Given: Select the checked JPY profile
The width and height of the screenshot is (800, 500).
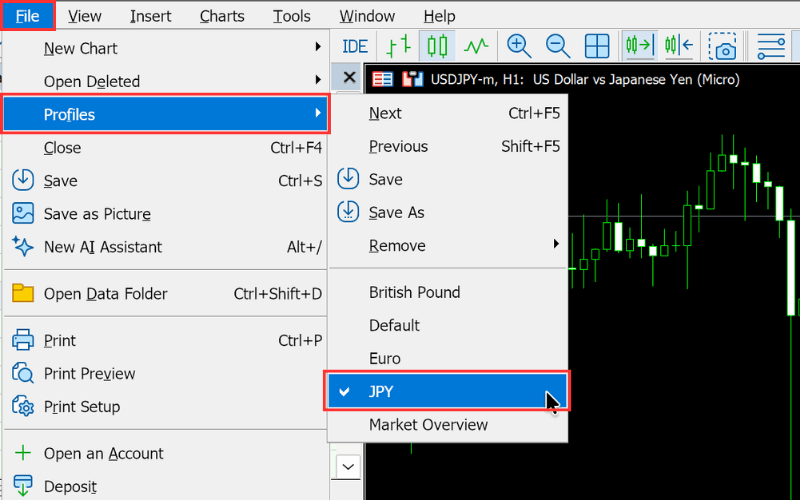Looking at the screenshot, I should tap(447, 391).
